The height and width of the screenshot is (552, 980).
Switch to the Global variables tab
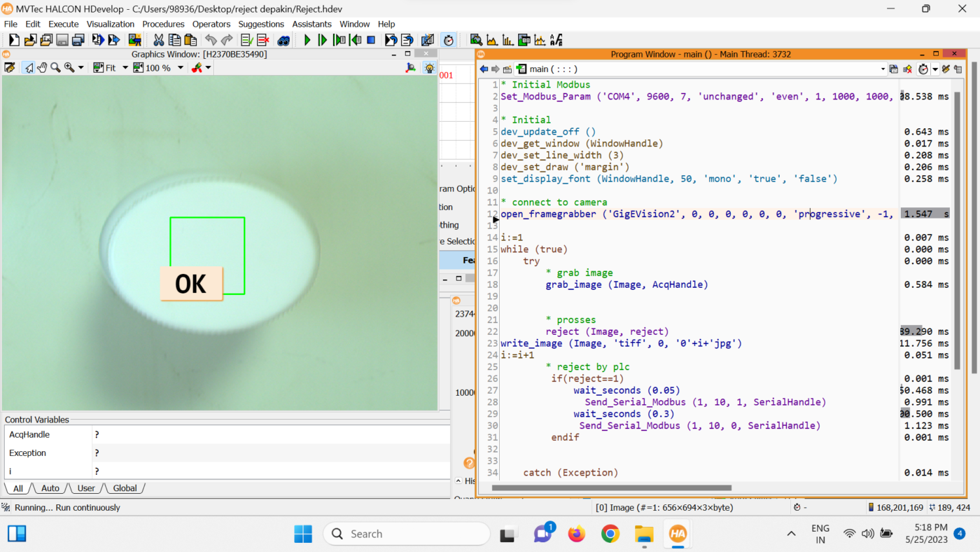click(x=125, y=488)
